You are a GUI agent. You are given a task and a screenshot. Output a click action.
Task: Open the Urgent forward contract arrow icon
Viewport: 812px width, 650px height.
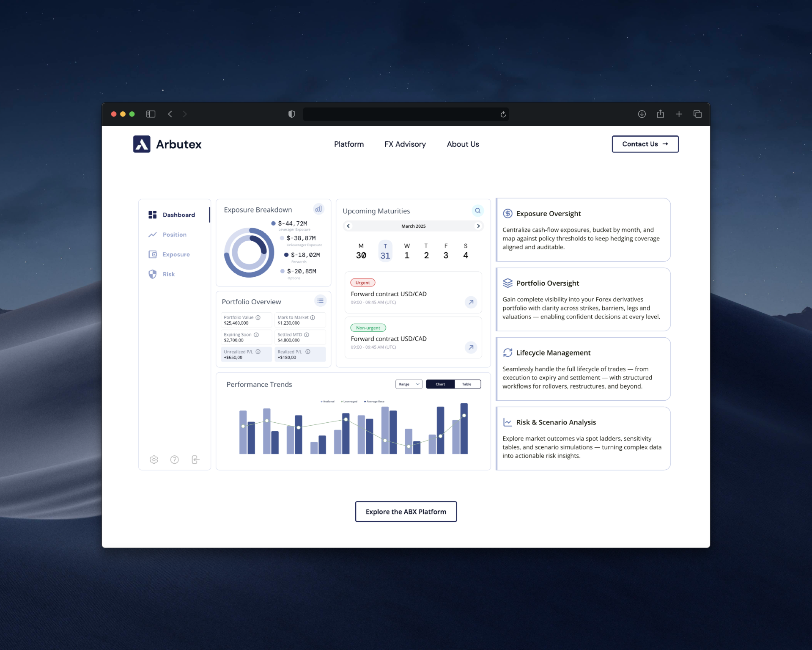coord(471,302)
